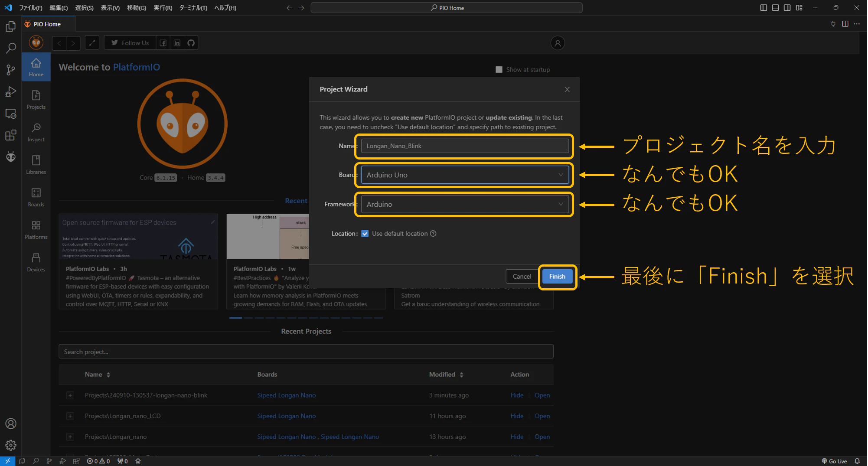The image size is (868, 466).
Task: Click the expand-view arrows in PIO toolbar
Action: click(x=92, y=43)
